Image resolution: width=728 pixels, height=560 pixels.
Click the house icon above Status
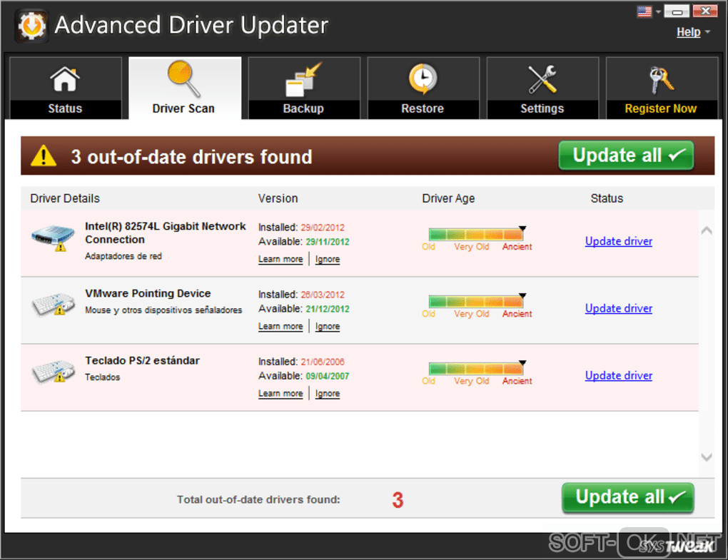point(64,79)
